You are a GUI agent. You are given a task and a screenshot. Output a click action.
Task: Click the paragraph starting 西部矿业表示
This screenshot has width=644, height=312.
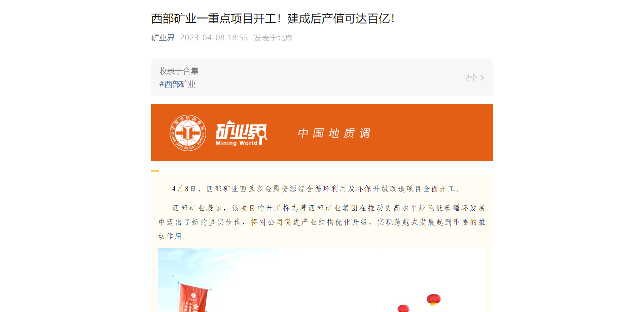322,222
